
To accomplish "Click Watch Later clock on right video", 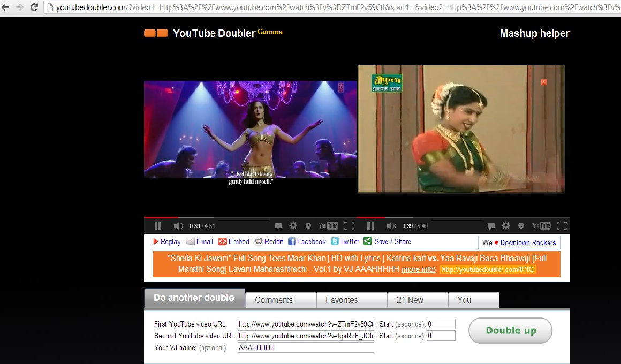I will (x=521, y=226).
